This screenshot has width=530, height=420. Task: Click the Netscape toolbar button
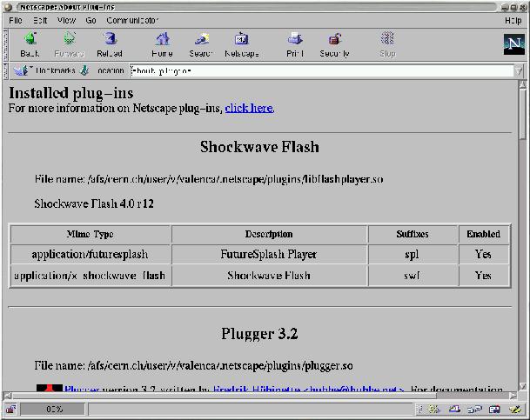click(241, 43)
